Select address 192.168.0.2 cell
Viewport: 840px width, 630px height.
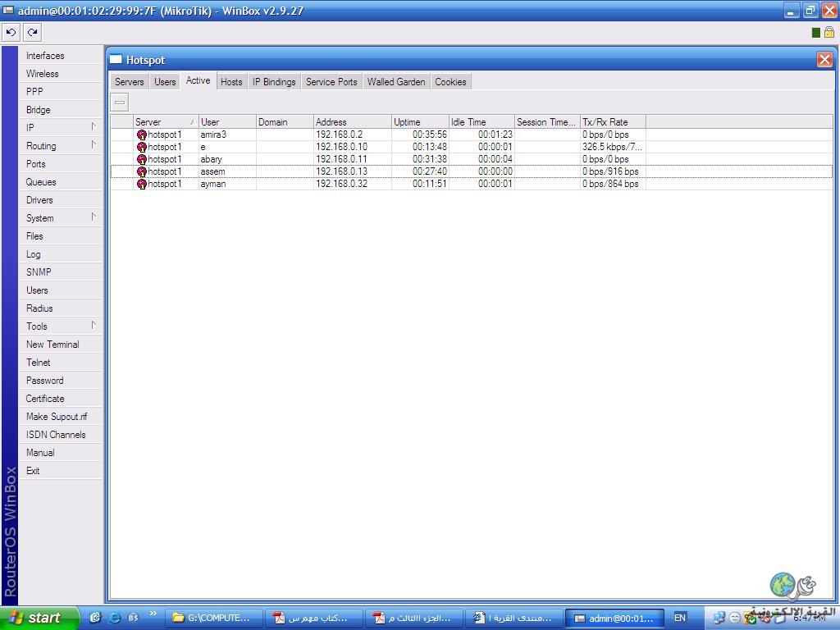(353, 135)
